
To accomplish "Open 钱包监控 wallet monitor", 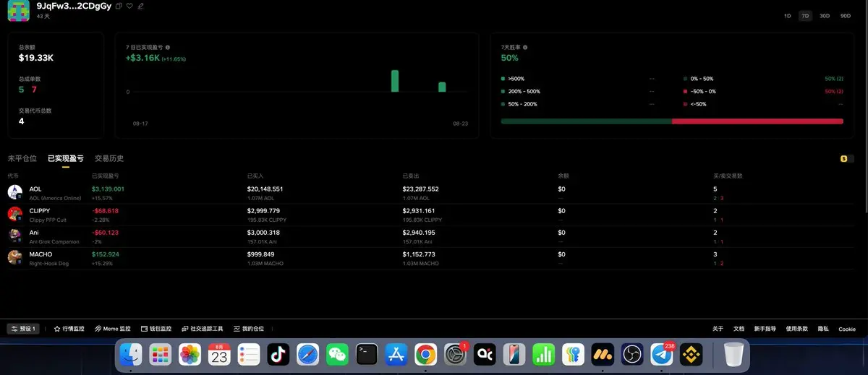I will click(x=156, y=329).
